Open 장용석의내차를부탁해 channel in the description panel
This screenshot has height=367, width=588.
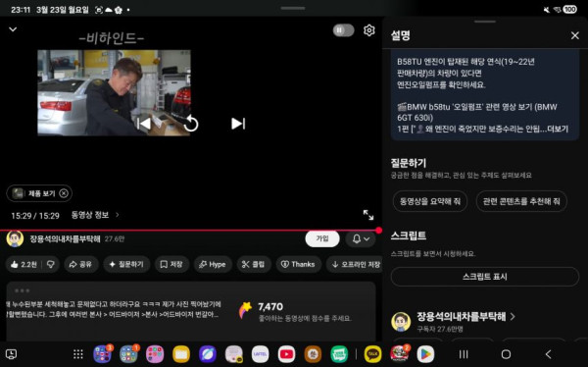pos(462,317)
